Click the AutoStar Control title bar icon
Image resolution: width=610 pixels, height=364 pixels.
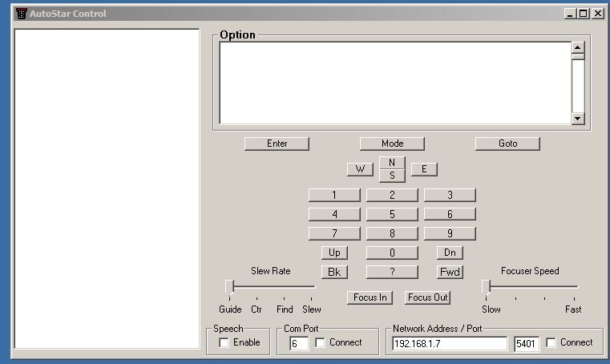click(x=22, y=14)
